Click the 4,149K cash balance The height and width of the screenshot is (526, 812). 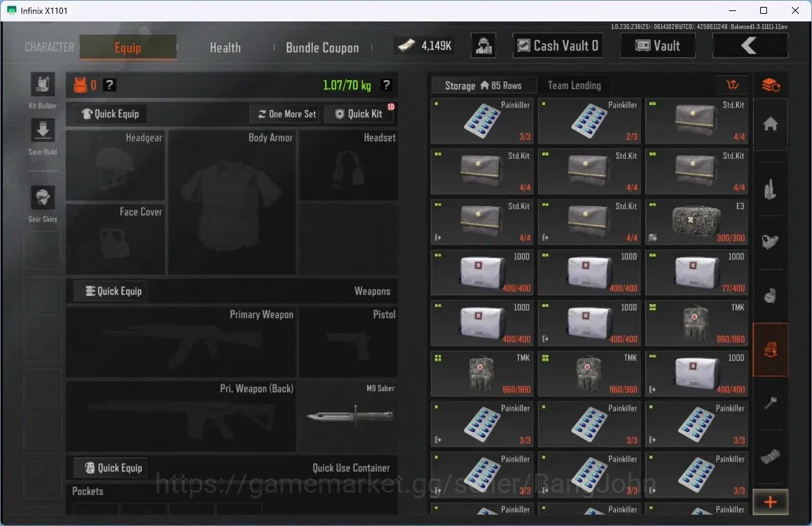425,46
